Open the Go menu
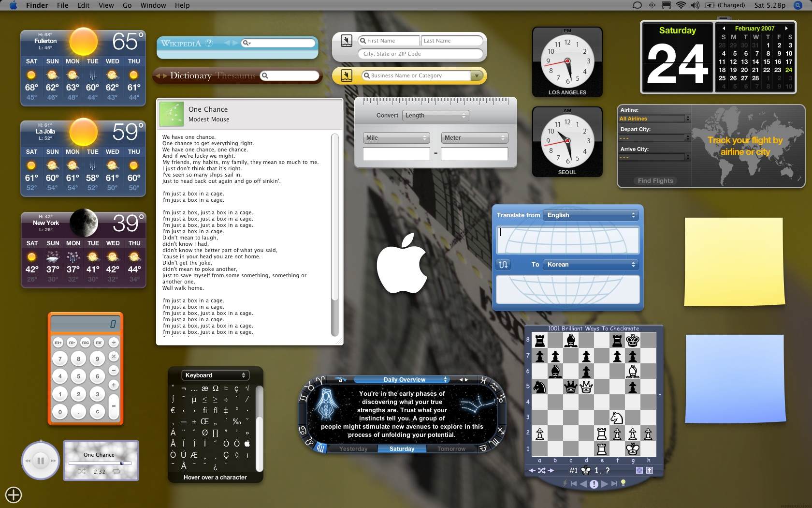 click(x=127, y=5)
